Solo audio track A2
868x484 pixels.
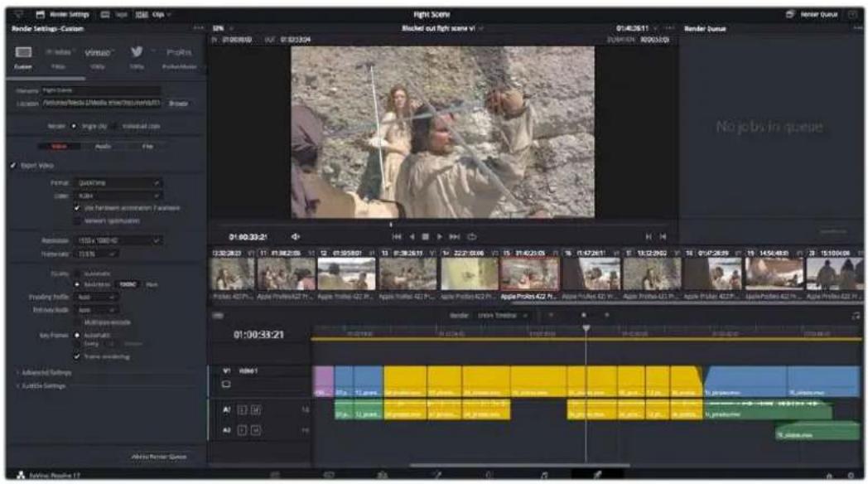point(242,430)
